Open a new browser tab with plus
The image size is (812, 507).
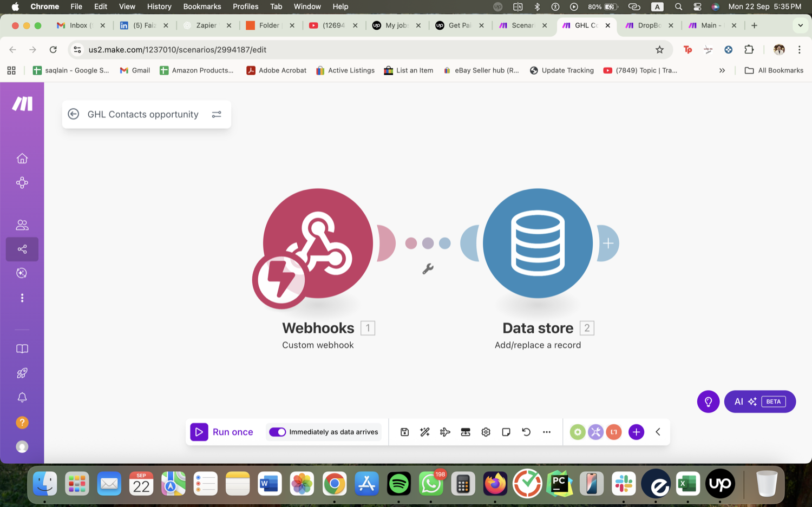click(x=754, y=25)
